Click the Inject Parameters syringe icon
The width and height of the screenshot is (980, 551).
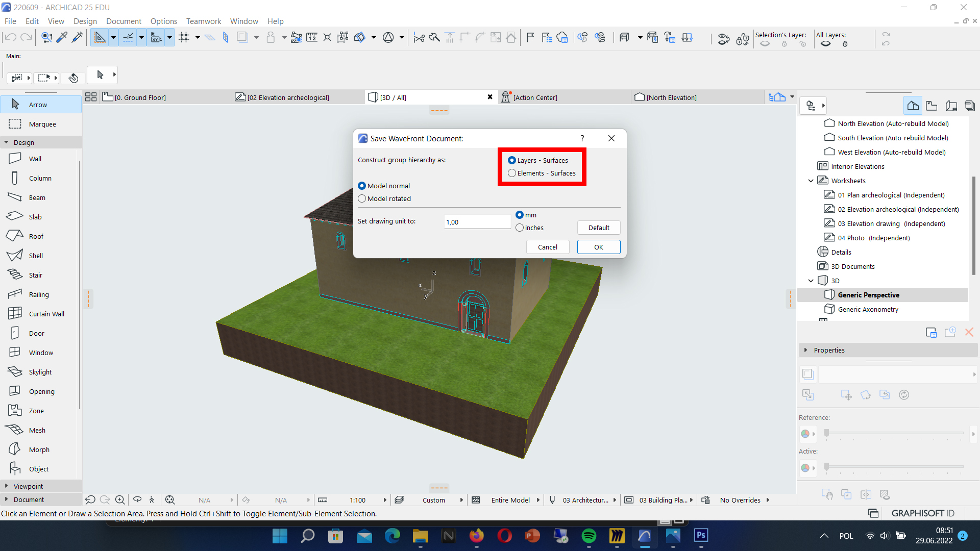pos(78,37)
